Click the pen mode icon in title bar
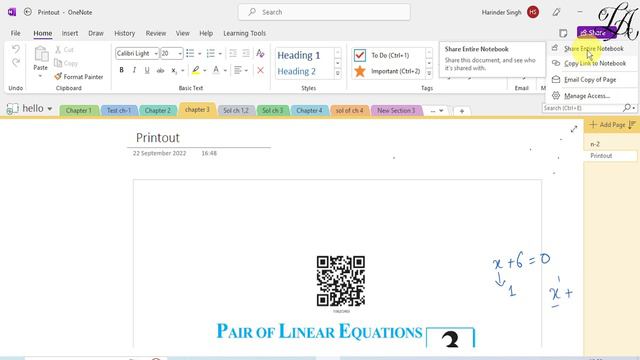The height and width of the screenshot is (360, 640). (x=556, y=12)
